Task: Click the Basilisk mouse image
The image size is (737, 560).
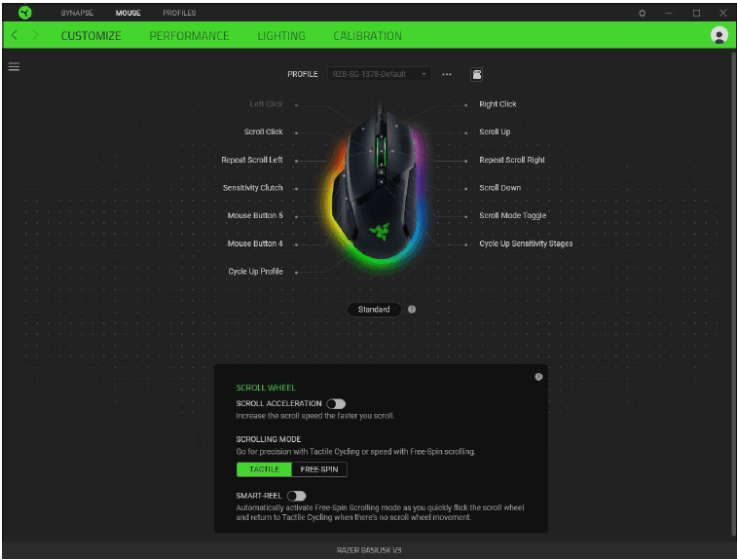Action: coord(379,188)
